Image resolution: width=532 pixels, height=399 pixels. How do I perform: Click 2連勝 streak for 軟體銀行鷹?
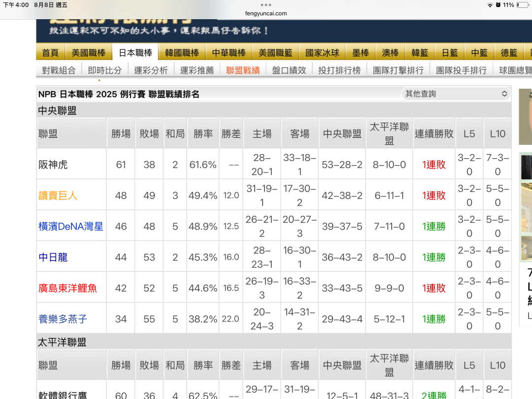click(434, 395)
